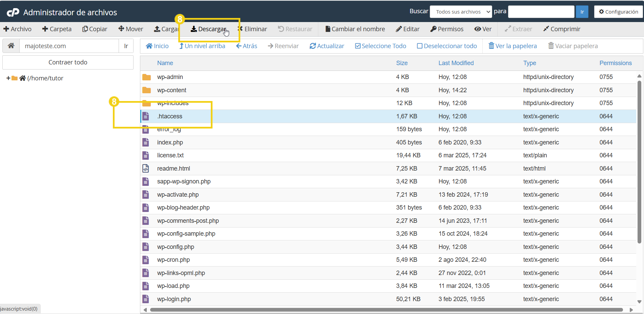Click the Mover toolbar button

click(x=131, y=29)
